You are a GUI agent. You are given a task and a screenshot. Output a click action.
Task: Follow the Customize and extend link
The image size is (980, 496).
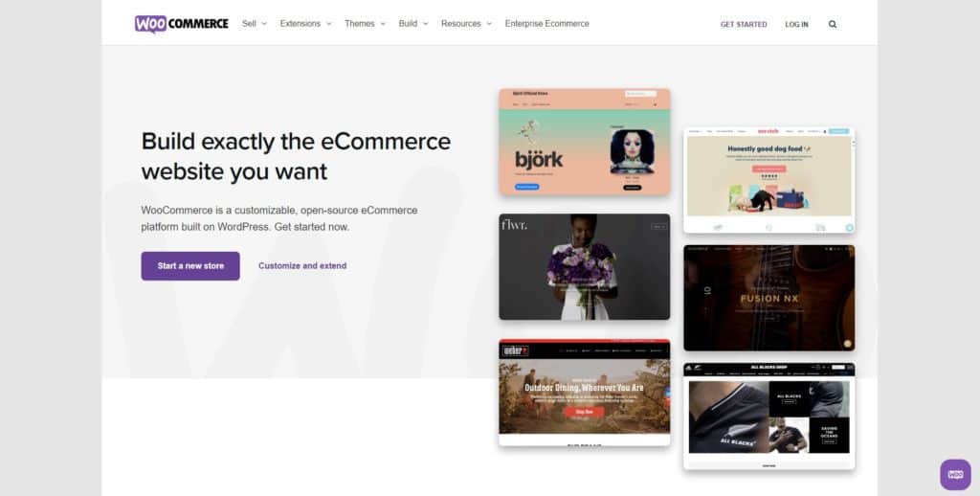(302, 266)
